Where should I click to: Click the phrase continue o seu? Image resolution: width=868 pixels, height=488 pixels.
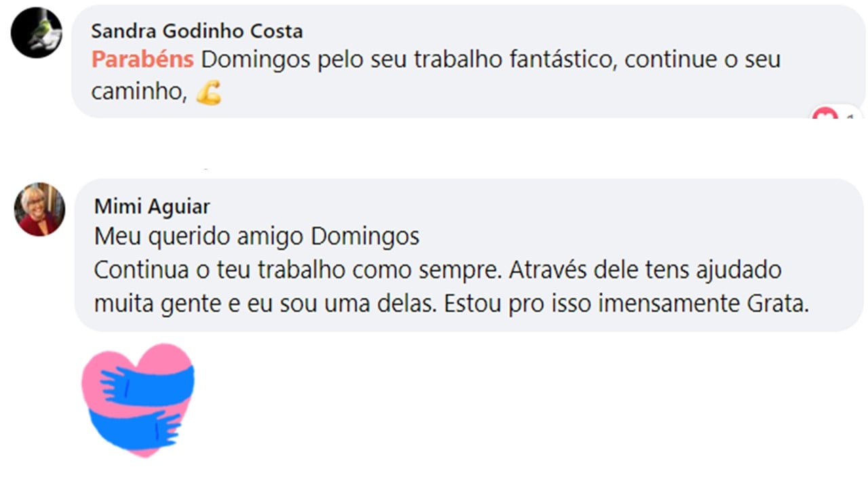703,60
